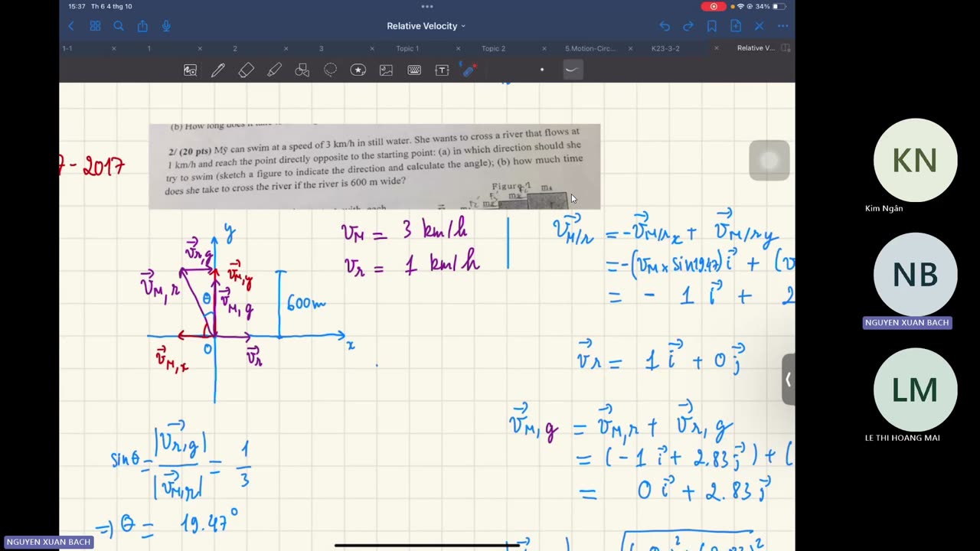Select the Eraser tool

246,70
